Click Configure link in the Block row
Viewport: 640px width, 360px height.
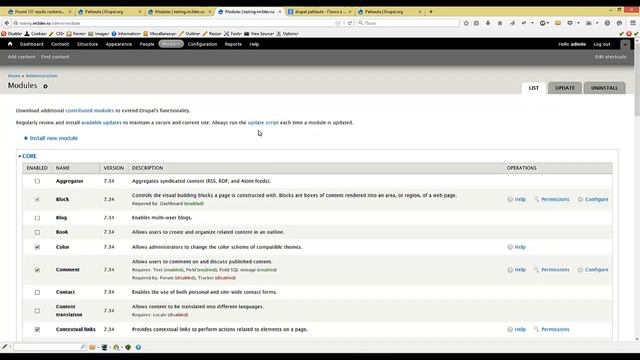tap(596, 200)
